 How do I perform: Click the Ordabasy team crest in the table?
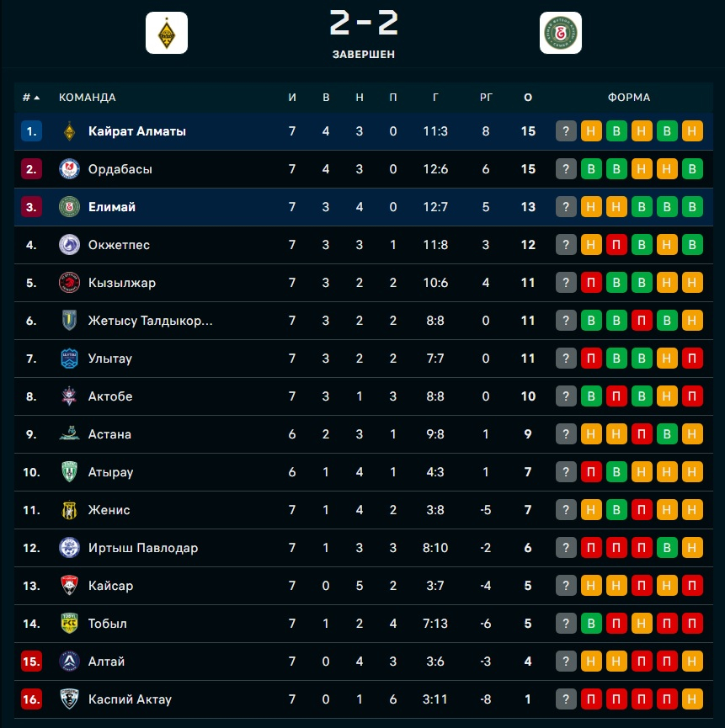coord(69,169)
